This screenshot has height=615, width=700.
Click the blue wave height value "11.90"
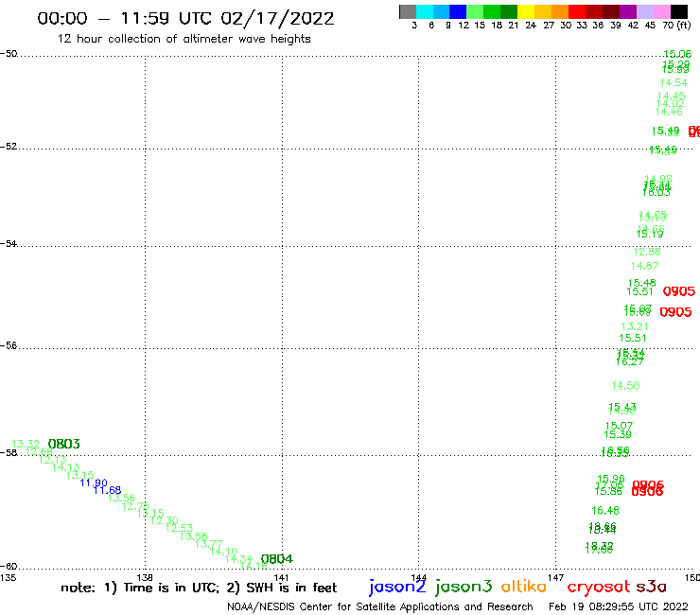pyautogui.click(x=94, y=483)
